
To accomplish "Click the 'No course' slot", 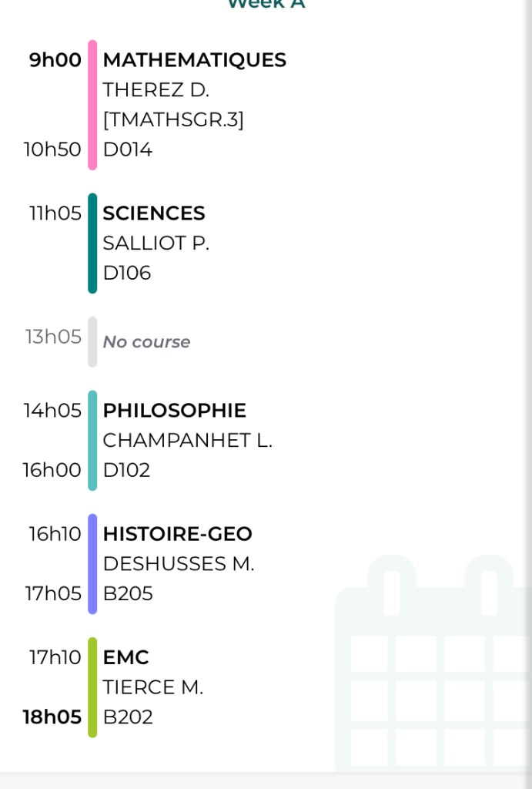I will pyautogui.click(x=146, y=342).
